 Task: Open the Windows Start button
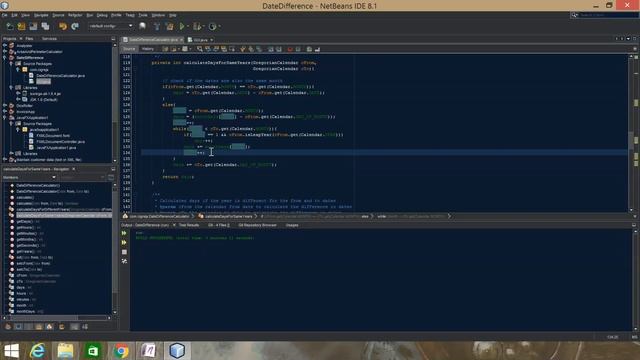11,351
